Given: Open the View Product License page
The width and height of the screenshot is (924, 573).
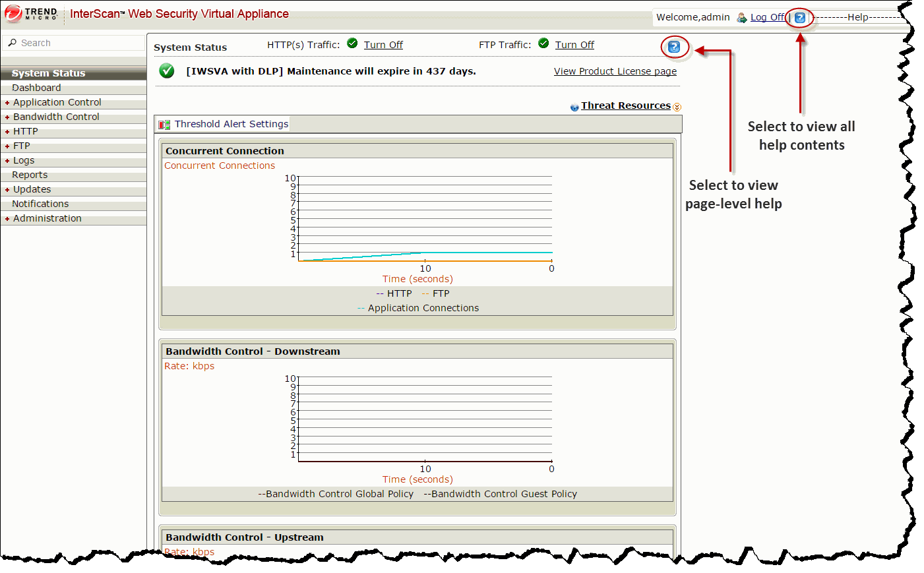Looking at the screenshot, I should (615, 71).
